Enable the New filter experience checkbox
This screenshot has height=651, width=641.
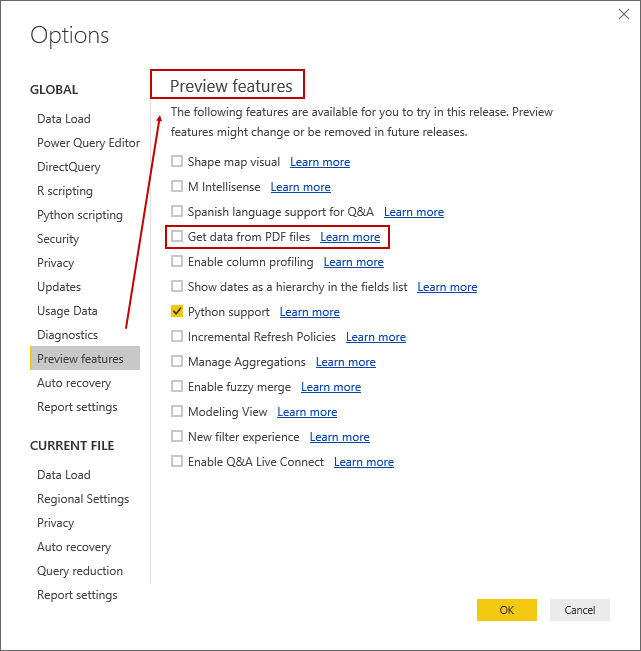coord(177,437)
